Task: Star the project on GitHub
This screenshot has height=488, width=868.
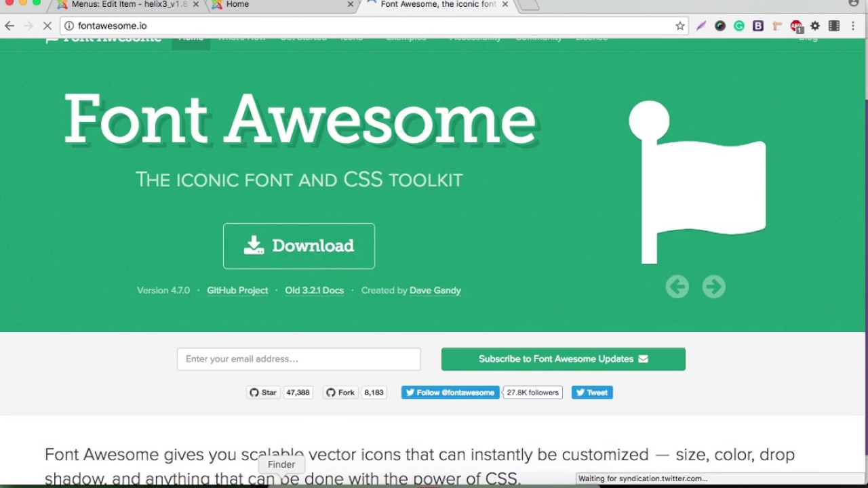Action: [263, 392]
